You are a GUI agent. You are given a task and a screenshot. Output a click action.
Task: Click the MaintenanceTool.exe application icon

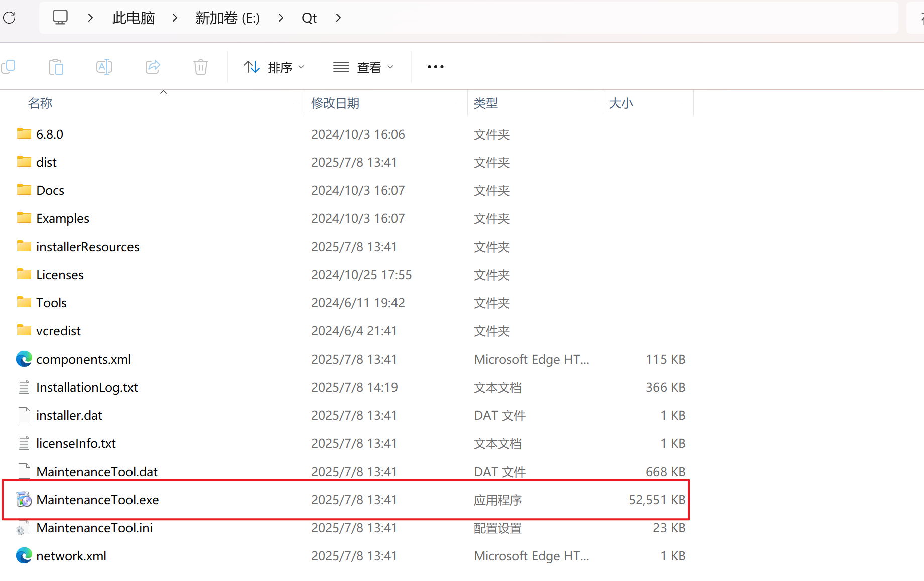23,499
